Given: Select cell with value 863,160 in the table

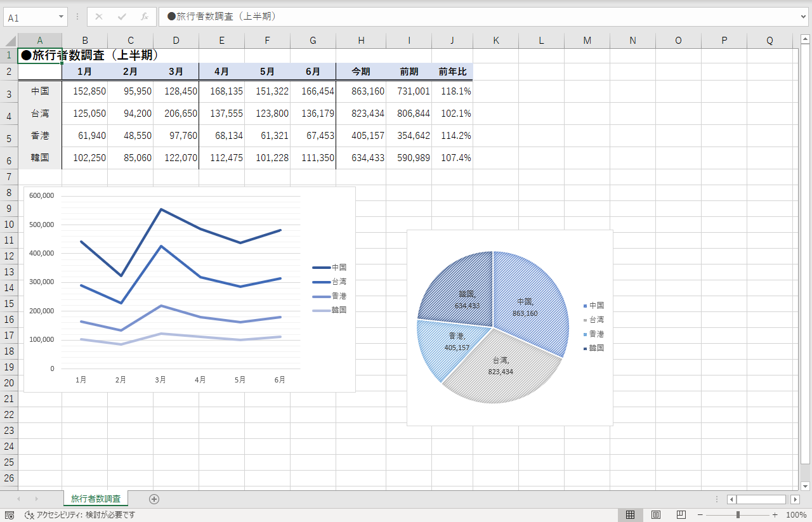Looking at the screenshot, I should coord(361,91).
